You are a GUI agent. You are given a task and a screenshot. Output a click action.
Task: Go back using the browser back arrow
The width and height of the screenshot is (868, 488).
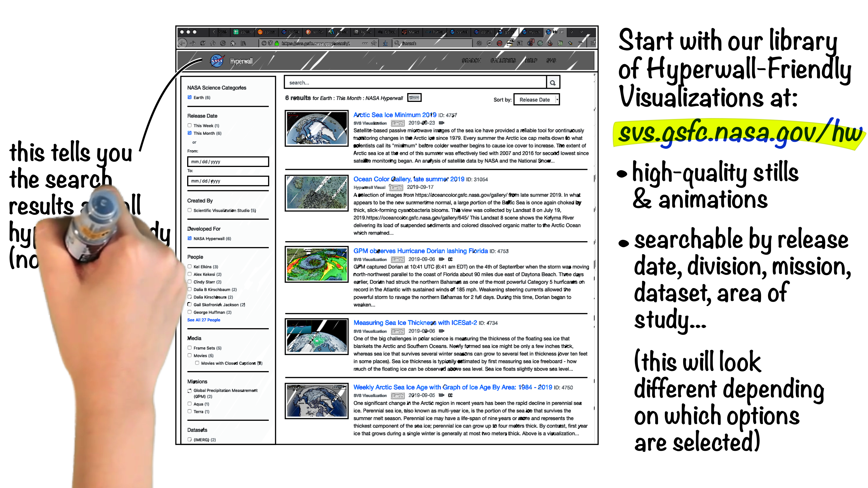(x=182, y=43)
